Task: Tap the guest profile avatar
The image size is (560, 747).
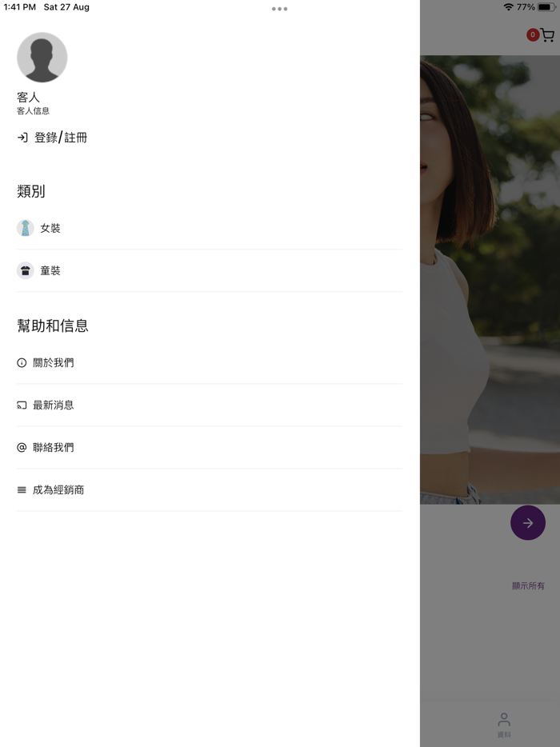Action: tap(42, 57)
